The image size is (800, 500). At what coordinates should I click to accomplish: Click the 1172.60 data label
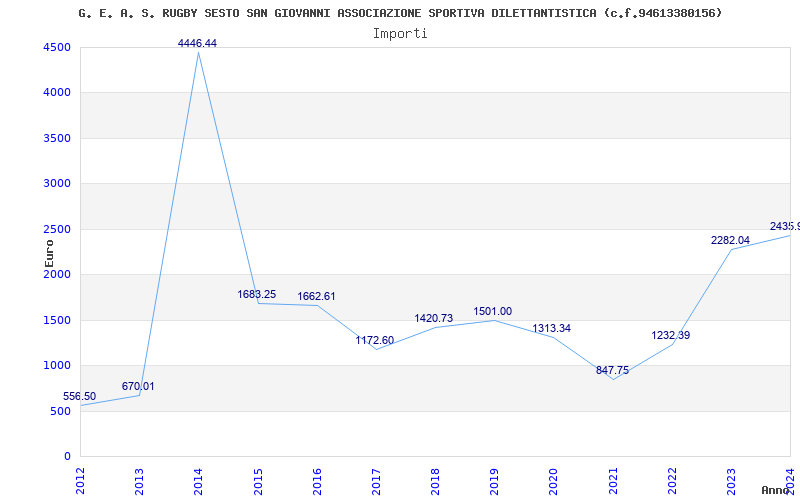[374, 340]
